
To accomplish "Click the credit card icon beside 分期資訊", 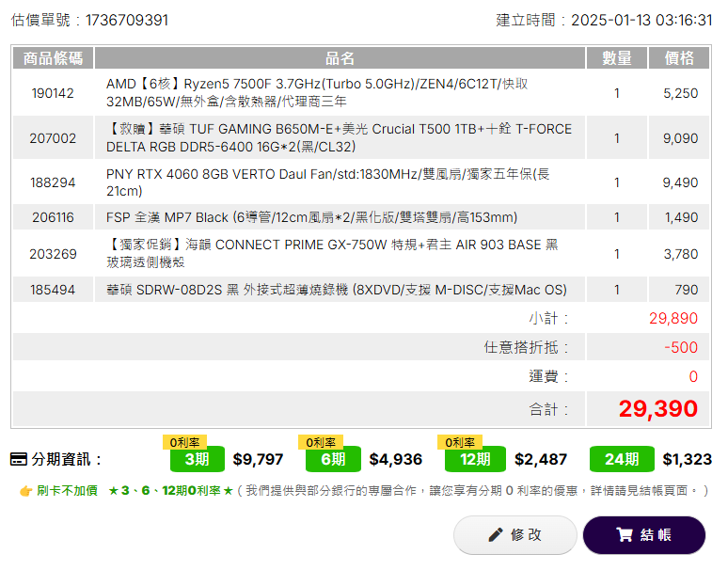I will click(x=19, y=460).
